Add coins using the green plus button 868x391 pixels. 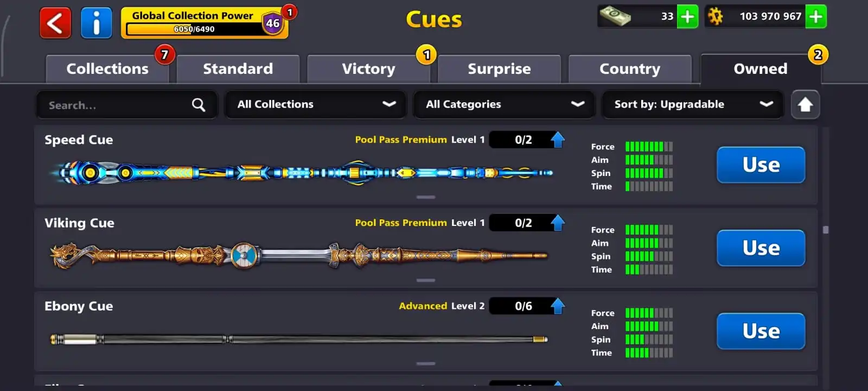816,17
